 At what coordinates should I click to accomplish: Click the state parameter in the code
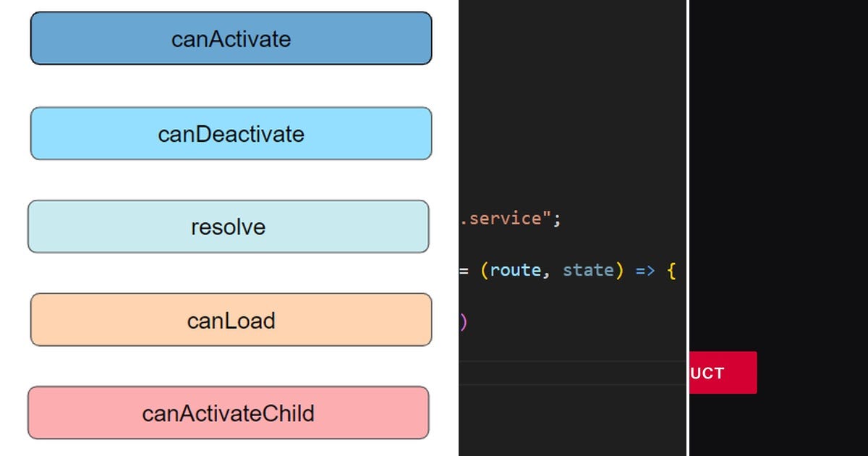click(590, 269)
